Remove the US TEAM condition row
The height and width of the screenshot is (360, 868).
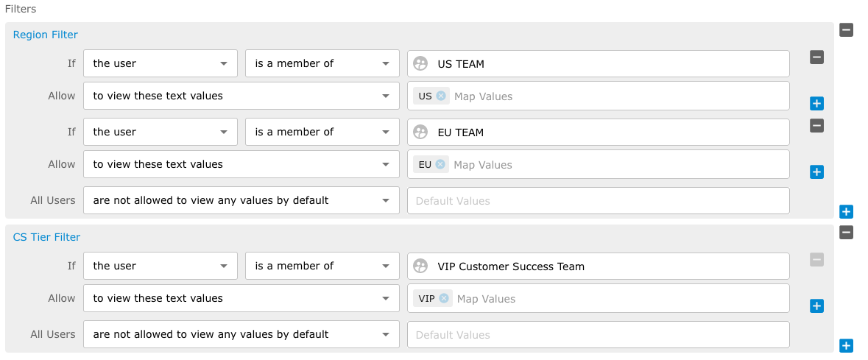(816, 57)
